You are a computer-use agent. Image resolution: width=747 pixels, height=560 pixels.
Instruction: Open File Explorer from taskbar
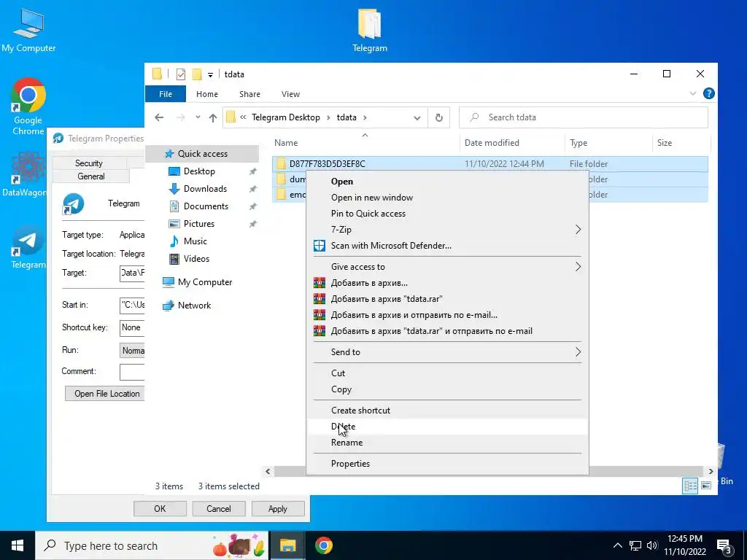click(x=287, y=545)
